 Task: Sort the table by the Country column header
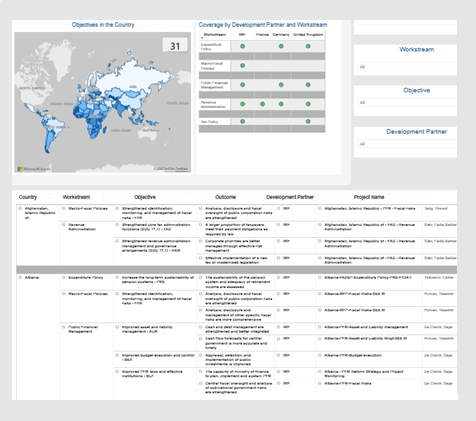coord(28,197)
